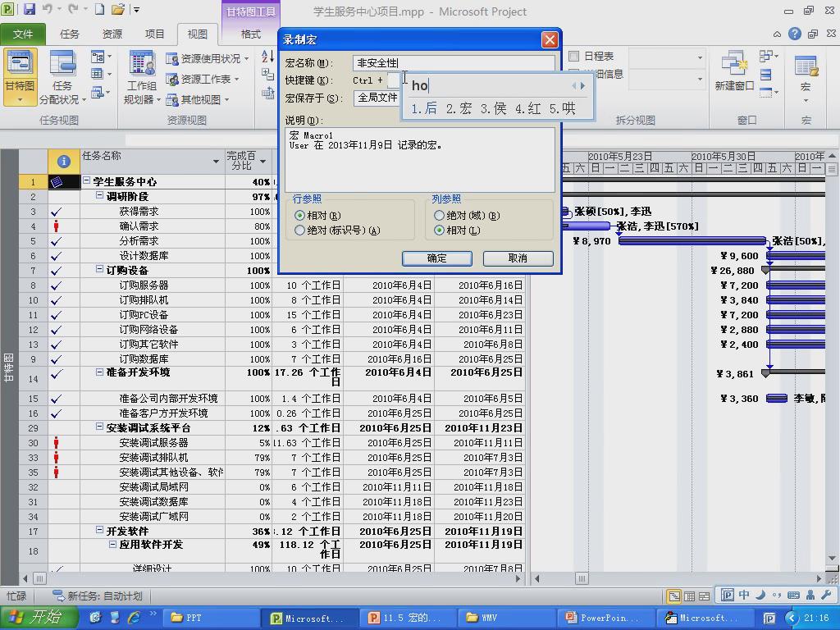Click the Outline expand/collapse icon in ribbon
The width and height of the screenshot is (840, 630).
(267, 74)
